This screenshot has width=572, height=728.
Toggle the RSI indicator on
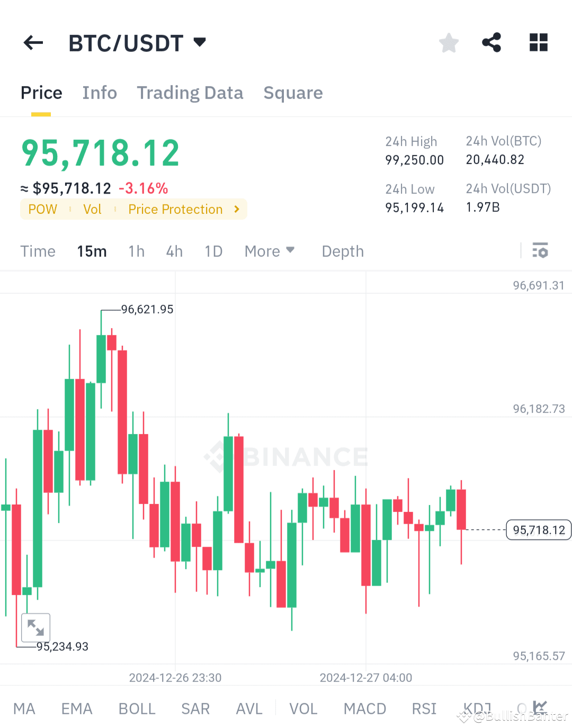(423, 708)
